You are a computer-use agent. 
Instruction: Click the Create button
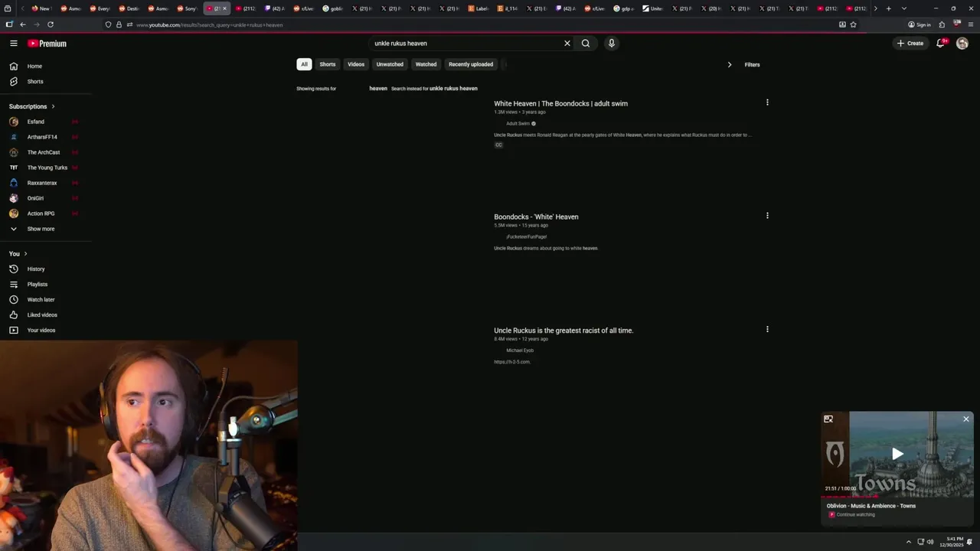[910, 44]
